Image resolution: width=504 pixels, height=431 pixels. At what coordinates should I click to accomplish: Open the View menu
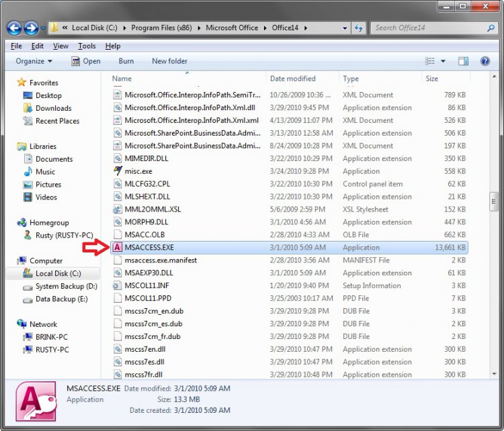[60, 46]
